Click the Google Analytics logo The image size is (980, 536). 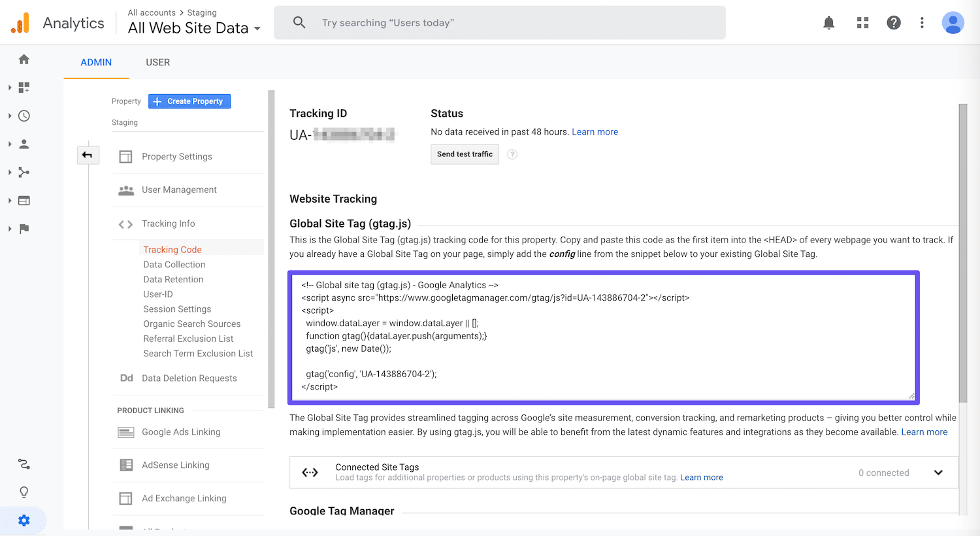point(57,22)
